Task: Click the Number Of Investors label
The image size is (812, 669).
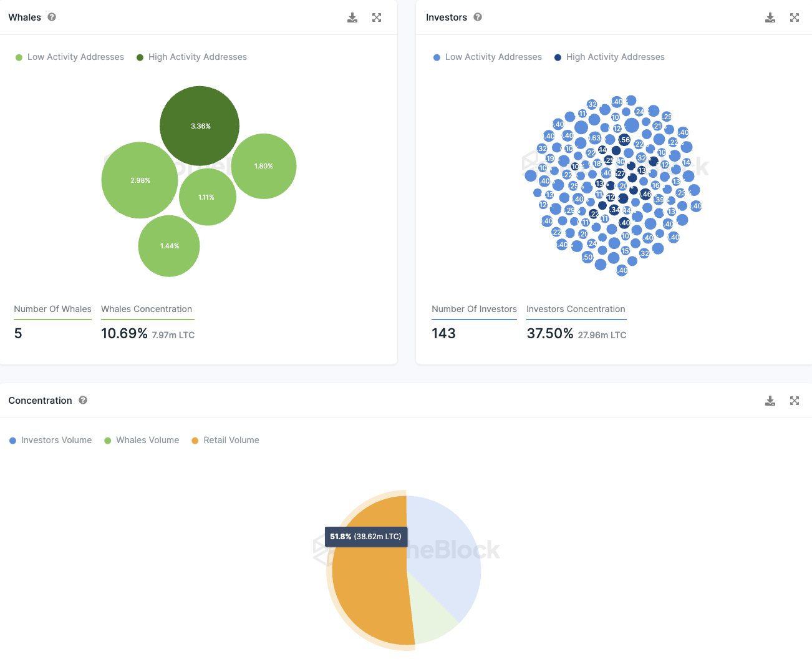Action: coord(474,309)
